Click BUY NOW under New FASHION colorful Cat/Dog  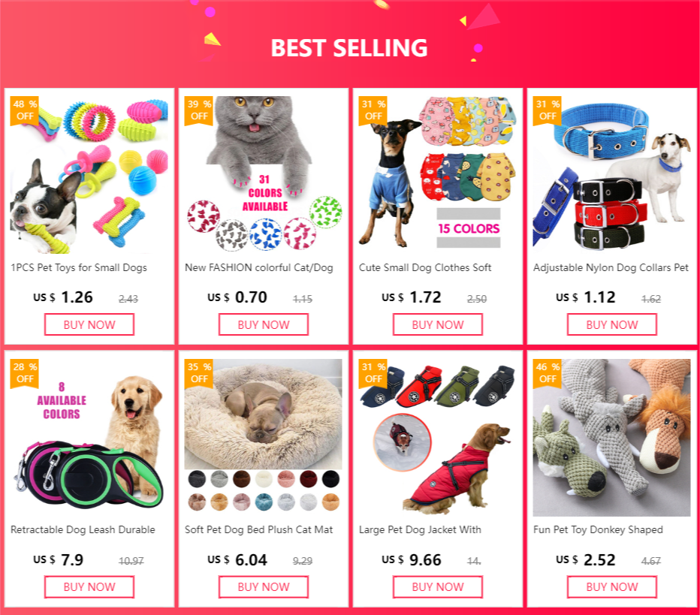coord(264,324)
